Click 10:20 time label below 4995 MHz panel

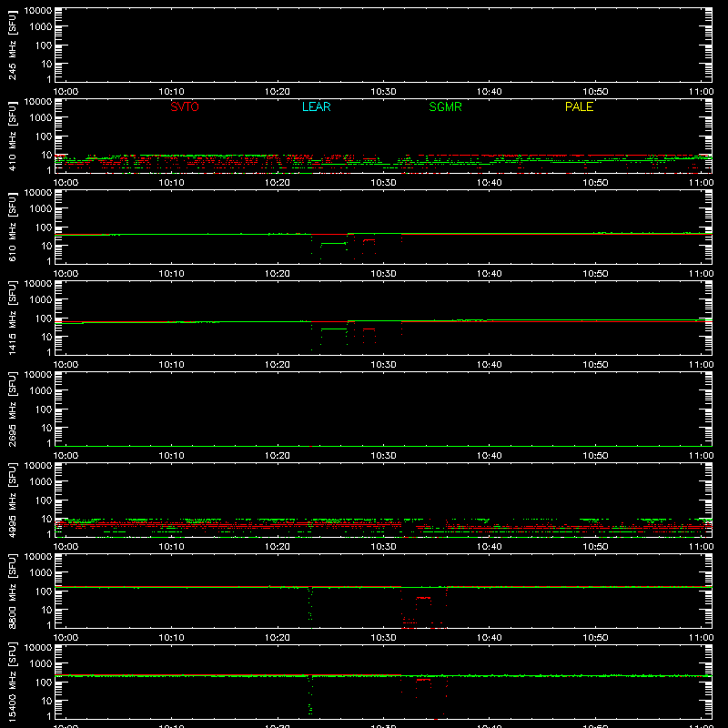click(278, 547)
